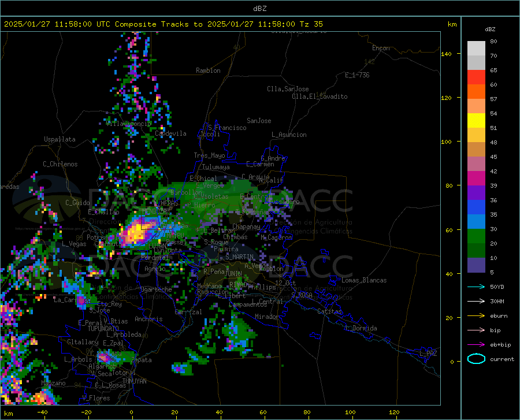Click the MENDOZA city label

[154, 211]
